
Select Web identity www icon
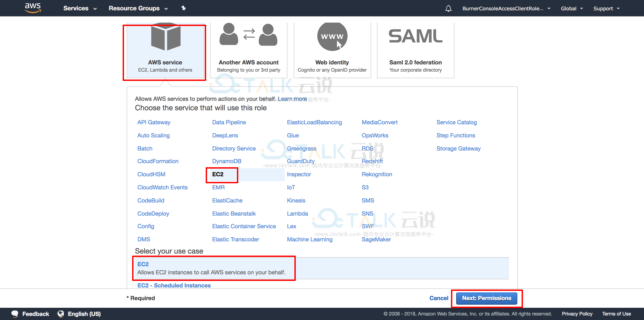click(x=332, y=36)
